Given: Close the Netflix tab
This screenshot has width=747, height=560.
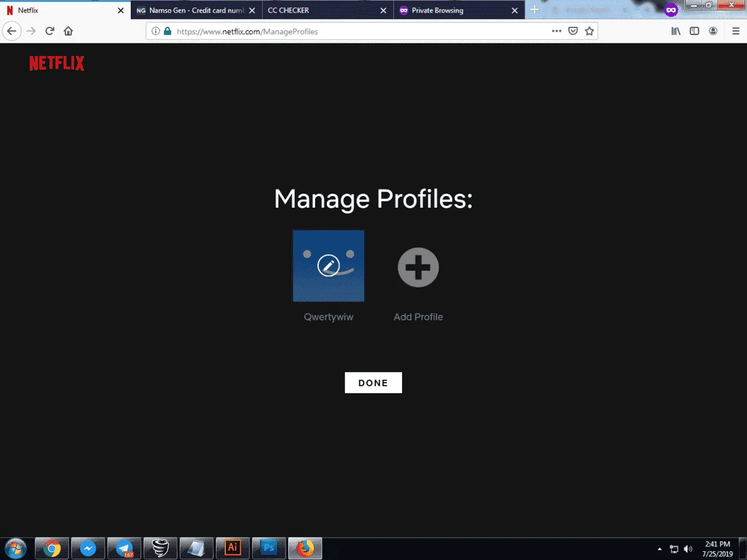Looking at the screenshot, I should 121,11.
